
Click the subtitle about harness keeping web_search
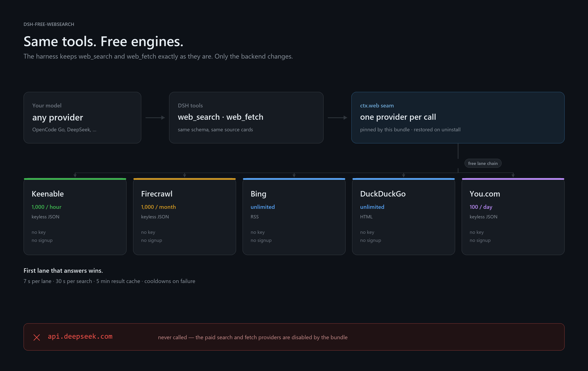[158, 57]
